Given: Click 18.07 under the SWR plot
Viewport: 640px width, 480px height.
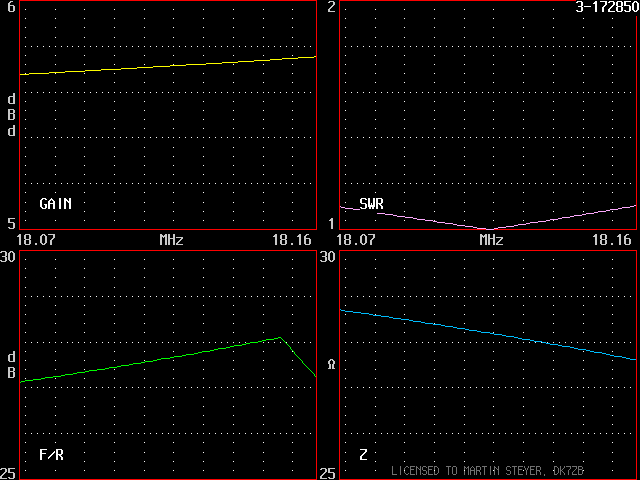Looking at the screenshot, I should pos(356,240).
